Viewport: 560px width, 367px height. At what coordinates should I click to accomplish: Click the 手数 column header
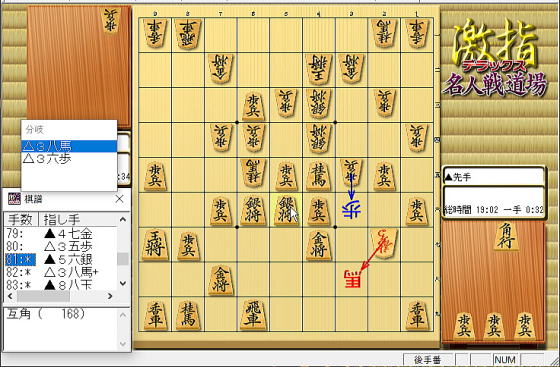coord(21,219)
